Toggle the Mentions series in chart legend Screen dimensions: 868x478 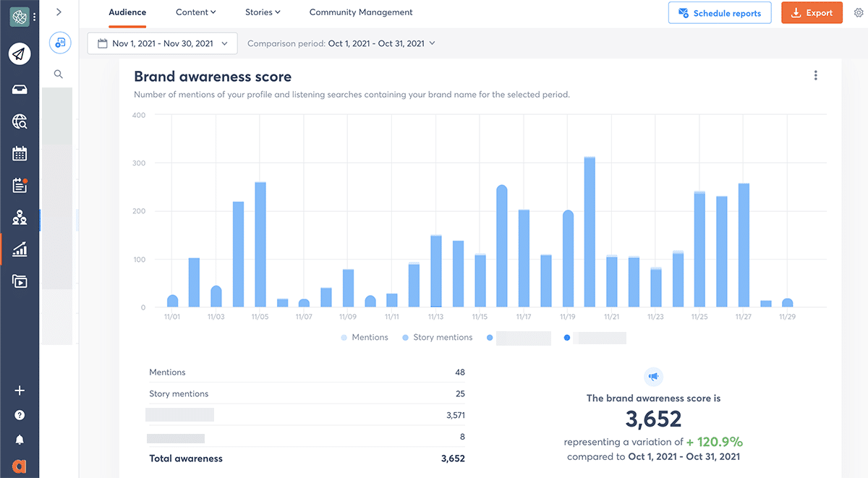click(x=364, y=338)
